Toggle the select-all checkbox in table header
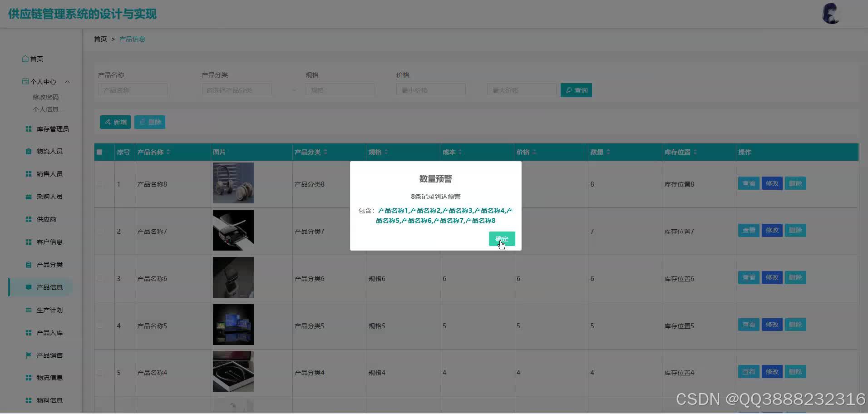868x414 pixels. (x=99, y=152)
